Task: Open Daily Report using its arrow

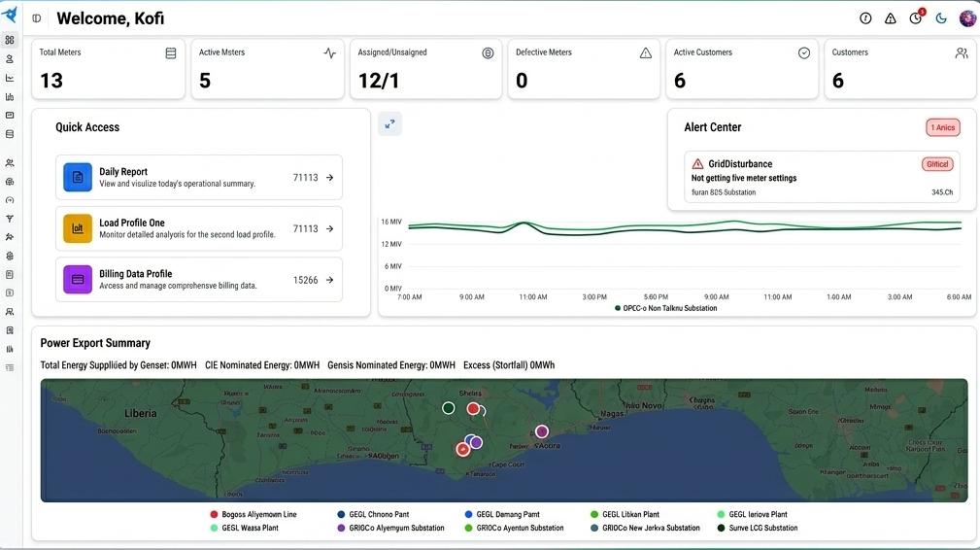Action: coord(329,178)
